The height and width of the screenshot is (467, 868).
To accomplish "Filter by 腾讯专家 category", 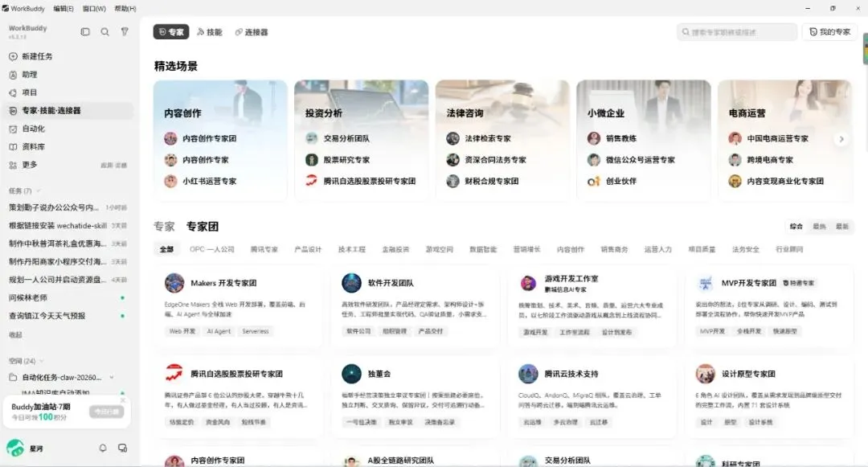I will tap(264, 249).
